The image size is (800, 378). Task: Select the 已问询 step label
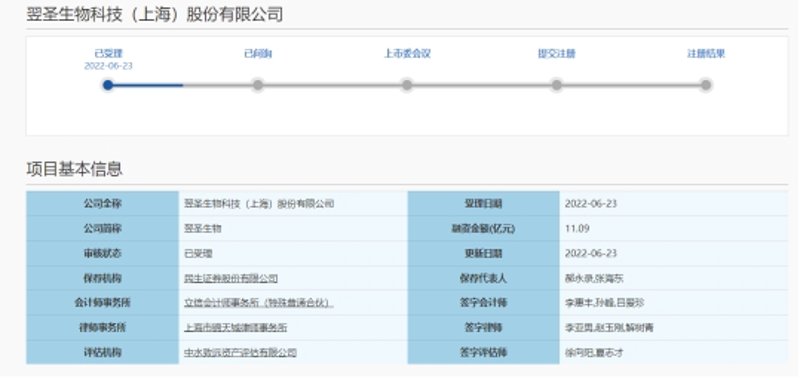coord(258,54)
